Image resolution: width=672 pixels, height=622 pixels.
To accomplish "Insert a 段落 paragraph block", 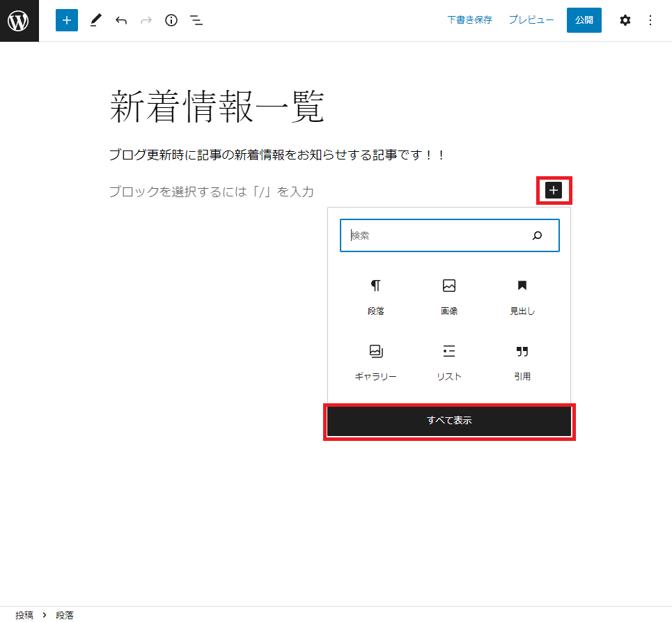I will [x=376, y=297].
